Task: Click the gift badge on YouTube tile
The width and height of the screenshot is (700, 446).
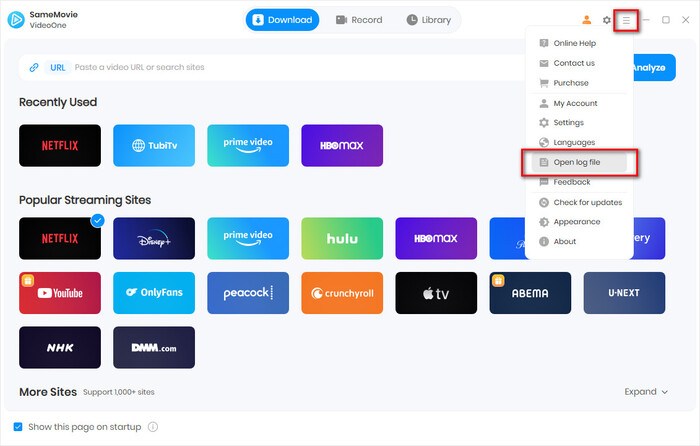Action: click(28, 281)
